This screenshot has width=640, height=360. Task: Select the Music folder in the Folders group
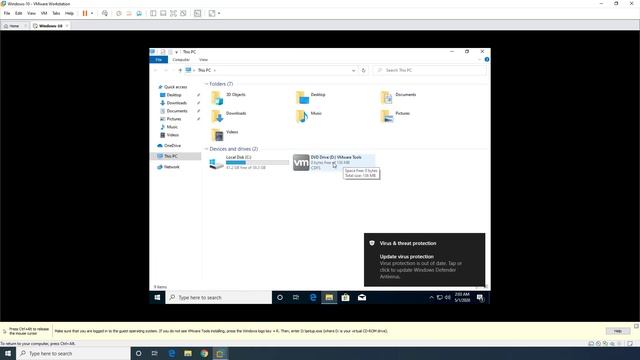[309, 117]
